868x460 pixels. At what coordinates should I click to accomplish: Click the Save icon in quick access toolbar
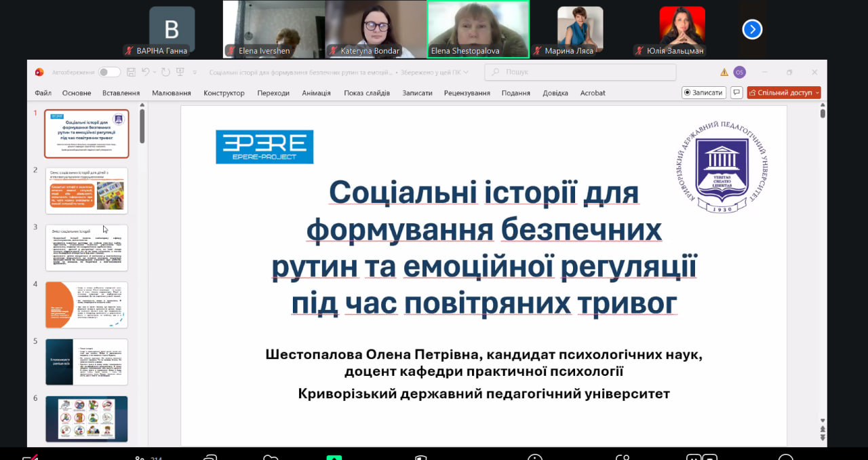coord(131,72)
